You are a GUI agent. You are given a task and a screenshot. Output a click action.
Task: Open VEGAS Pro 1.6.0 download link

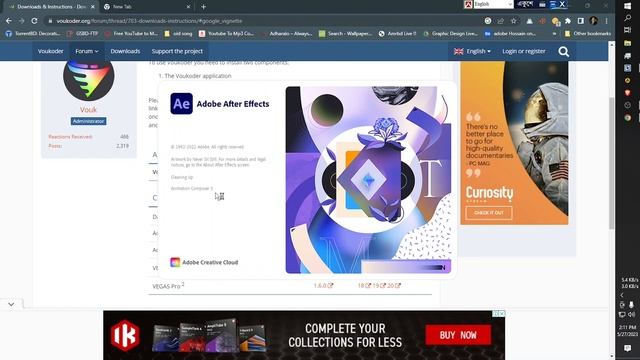click(323, 286)
